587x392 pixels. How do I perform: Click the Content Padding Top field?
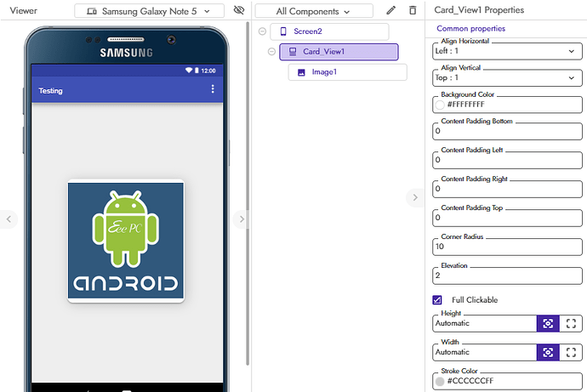point(507,218)
